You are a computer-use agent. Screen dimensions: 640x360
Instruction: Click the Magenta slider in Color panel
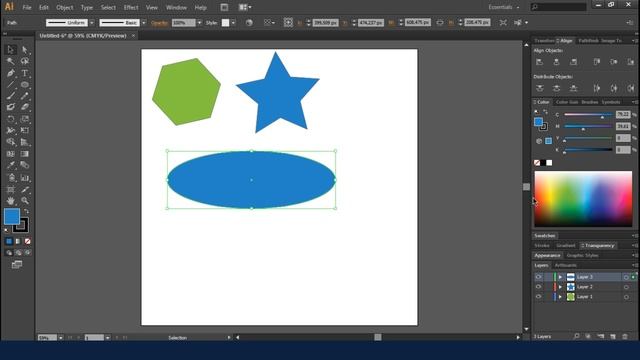[x=588, y=127]
